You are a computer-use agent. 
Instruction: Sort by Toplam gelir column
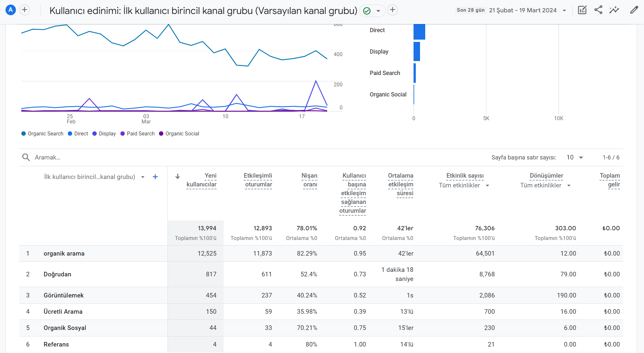(610, 180)
